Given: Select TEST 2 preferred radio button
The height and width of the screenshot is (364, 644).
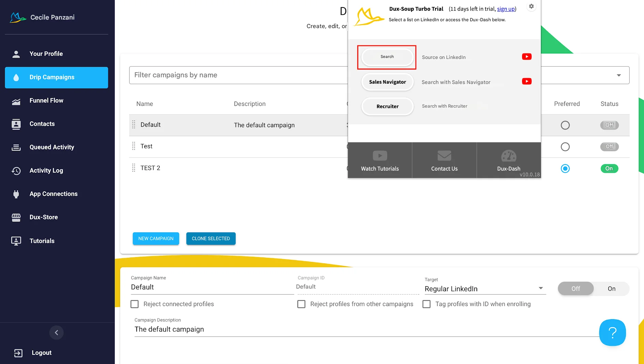Looking at the screenshot, I should pyautogui.click(x=565, y=169).
